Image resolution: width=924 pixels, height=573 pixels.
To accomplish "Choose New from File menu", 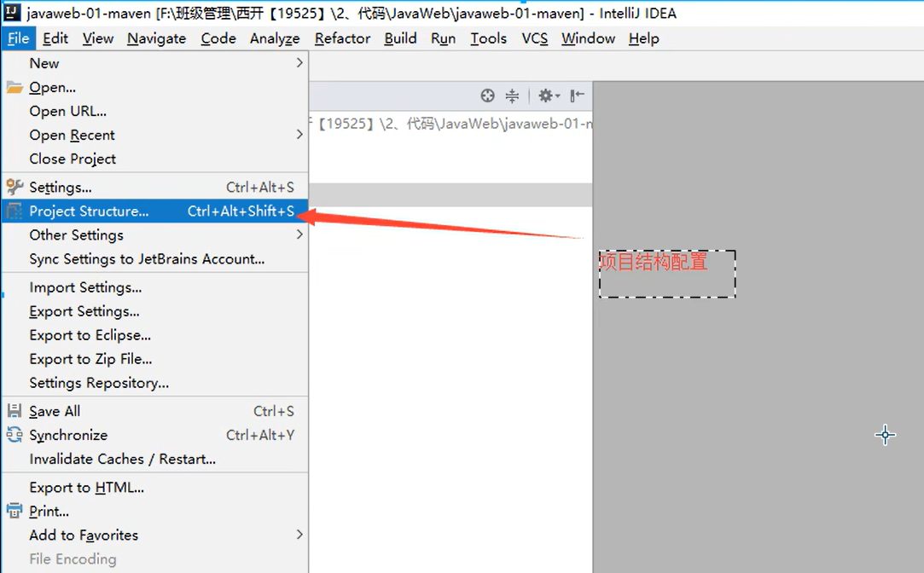I will coord(155,63).
